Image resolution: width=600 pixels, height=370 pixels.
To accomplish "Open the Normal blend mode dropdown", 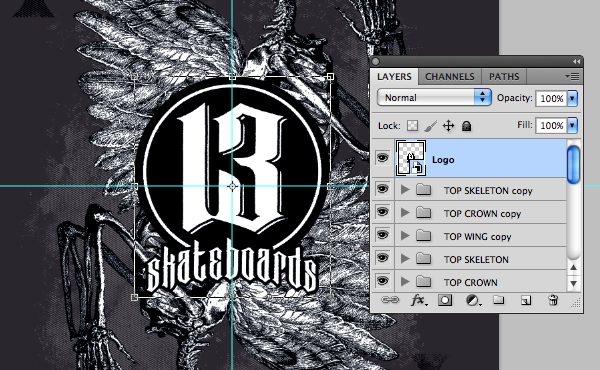I will pos(434,98).
